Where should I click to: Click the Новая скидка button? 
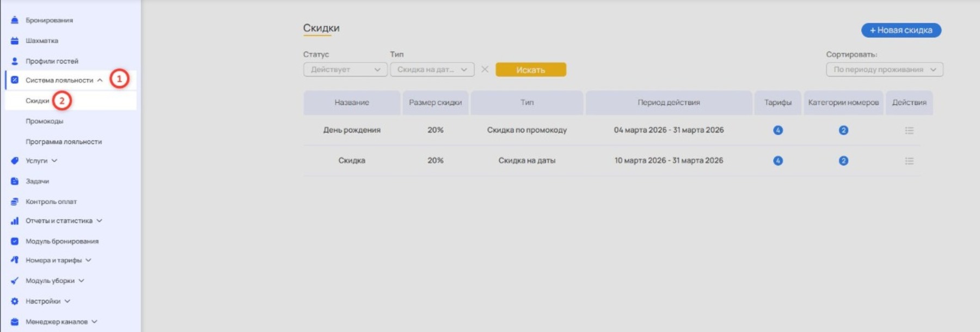901,31
